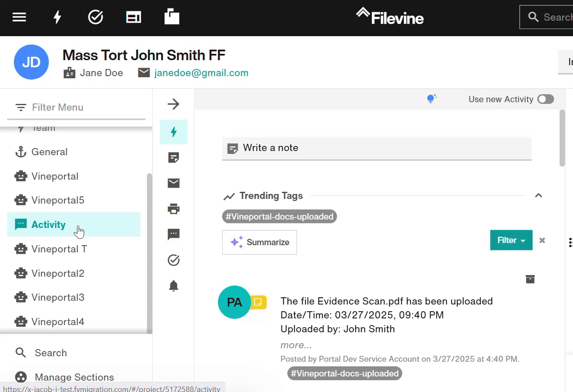Select the Activity section
The image size is (573, 392).
pyautogui.click(x=74, y=225)
